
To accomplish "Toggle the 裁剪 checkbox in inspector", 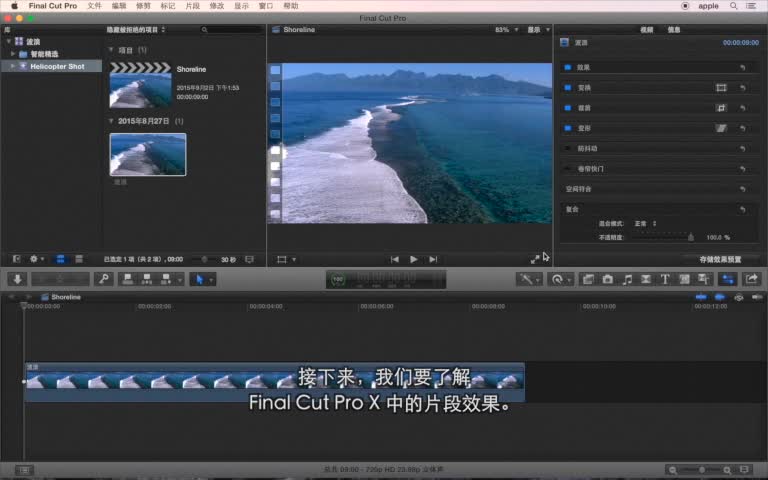I will [568, 108].
